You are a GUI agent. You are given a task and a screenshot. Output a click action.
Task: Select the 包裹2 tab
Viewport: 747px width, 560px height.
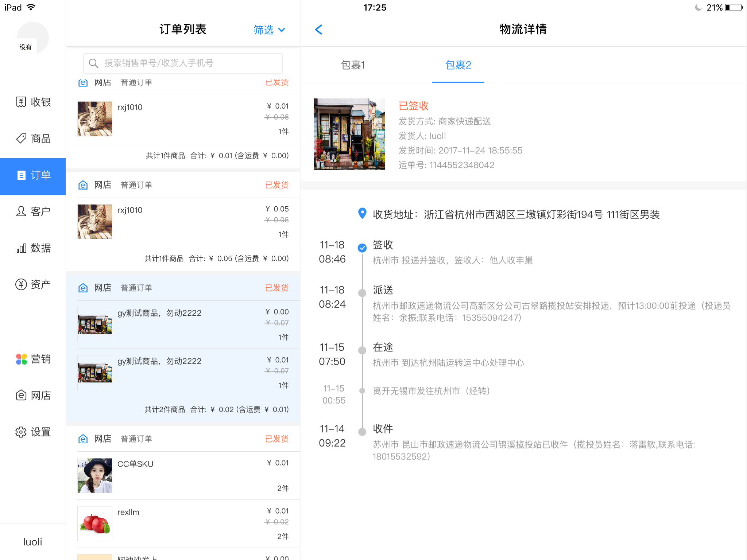point(458,65)
